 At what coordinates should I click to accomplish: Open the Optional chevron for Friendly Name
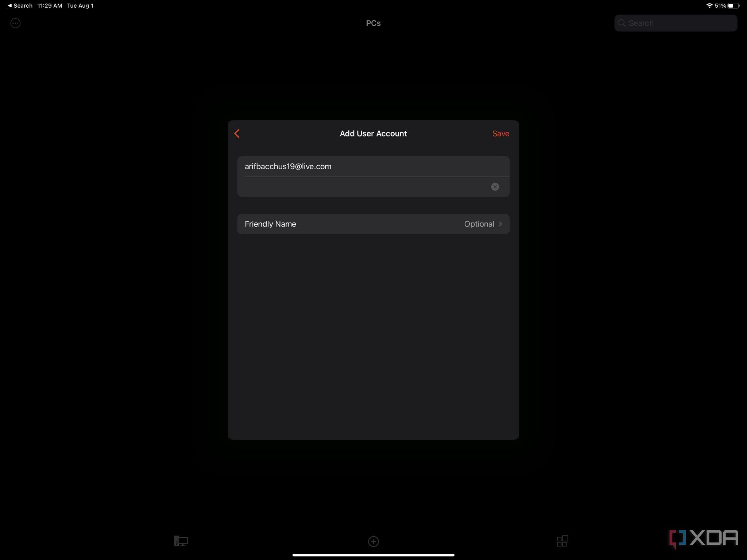point(500,224)
